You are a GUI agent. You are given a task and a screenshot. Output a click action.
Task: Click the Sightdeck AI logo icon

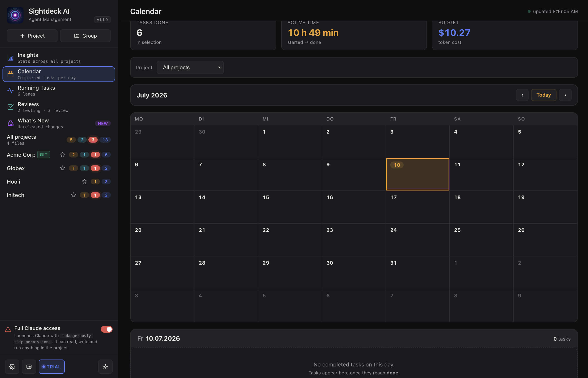(15, 15)
